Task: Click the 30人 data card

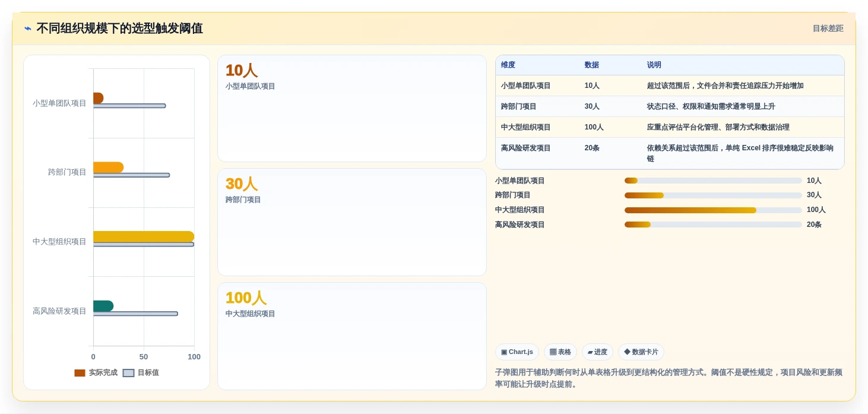Action: pyautogui.click(x=352, y=222)
